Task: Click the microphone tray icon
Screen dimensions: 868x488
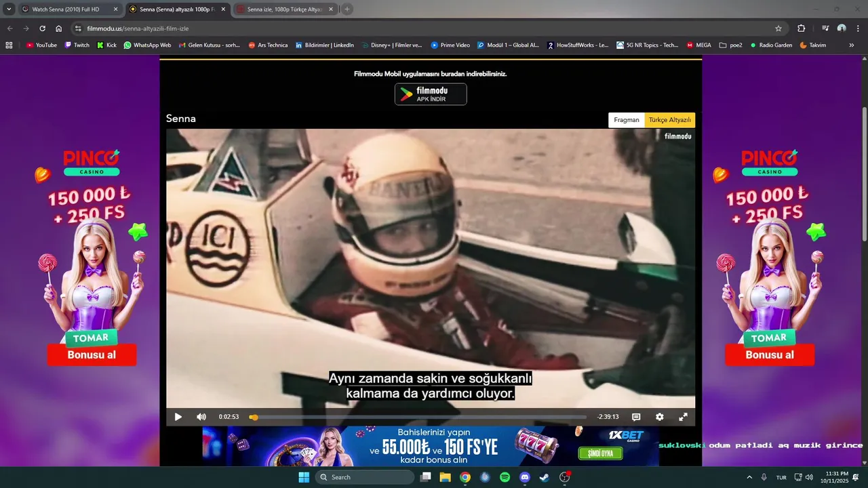Action: pos(764,477)
